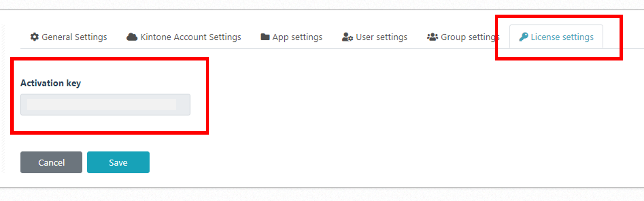Open the General Settings tab
The image size is (644, 201).
69,37
